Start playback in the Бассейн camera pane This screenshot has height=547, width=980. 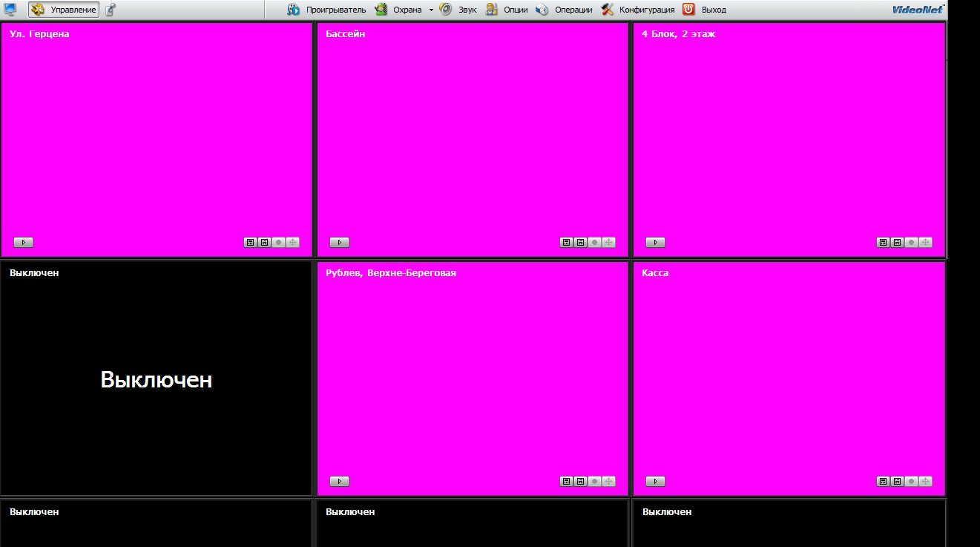point(339,242)
